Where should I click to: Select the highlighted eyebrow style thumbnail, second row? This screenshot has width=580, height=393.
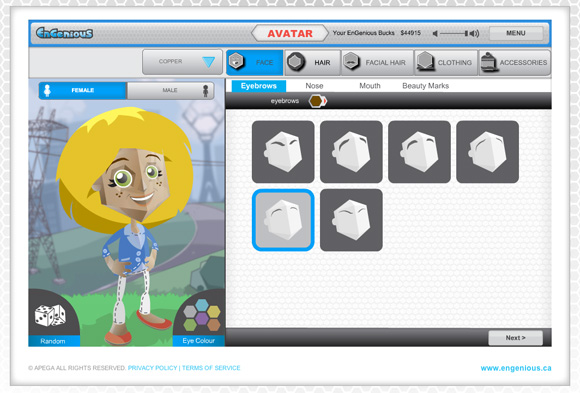tap(283, 220)
